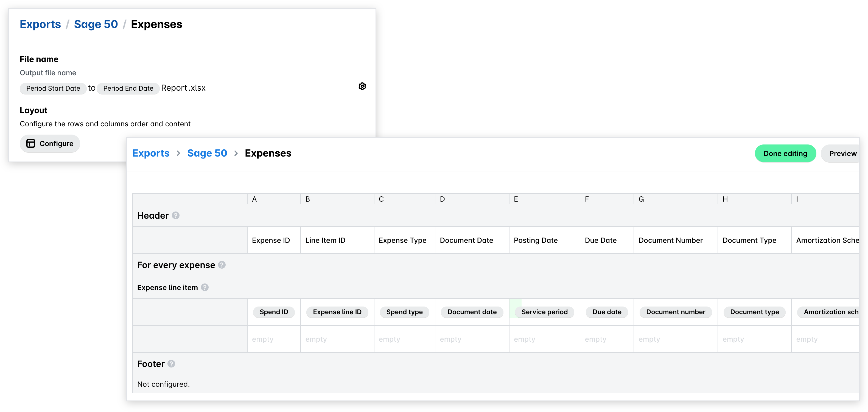Click the Line Item ID header cell
868x412 pixels.
point(337,240)
